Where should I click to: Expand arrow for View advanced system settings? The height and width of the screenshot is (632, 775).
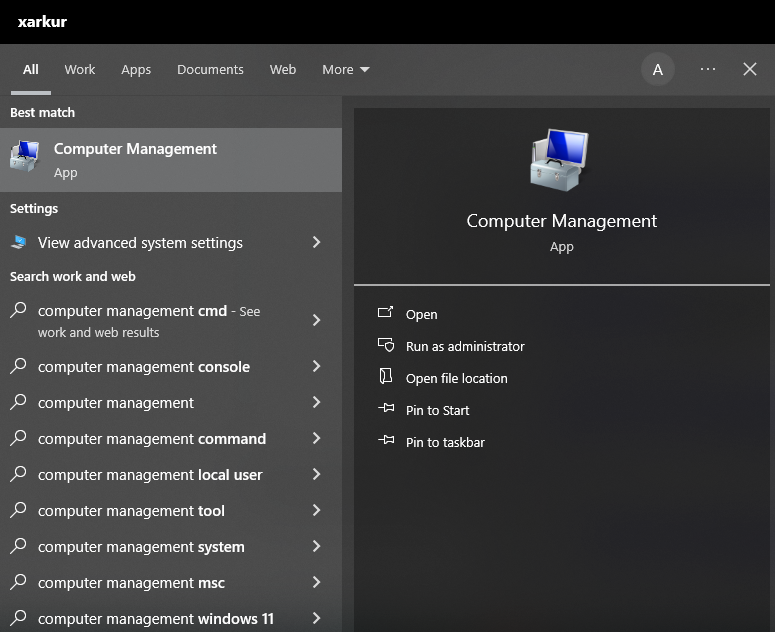click(x=316, y=242)
